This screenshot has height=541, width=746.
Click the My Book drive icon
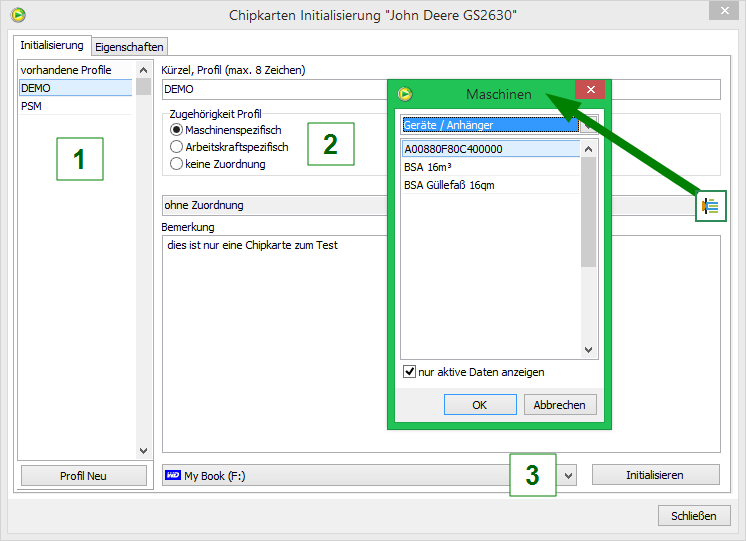[x=172, y=476]
